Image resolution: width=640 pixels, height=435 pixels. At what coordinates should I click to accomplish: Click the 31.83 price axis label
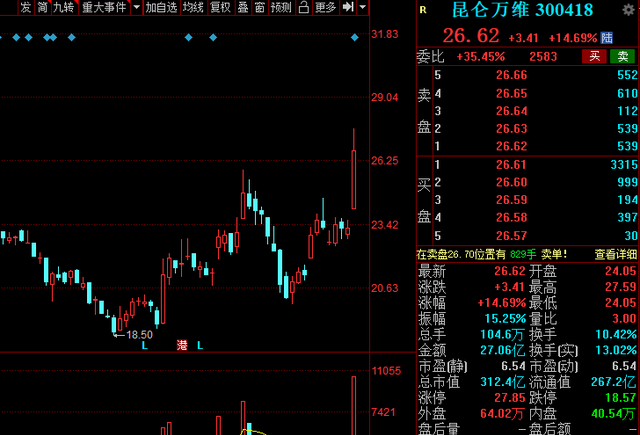pos(384,34)
